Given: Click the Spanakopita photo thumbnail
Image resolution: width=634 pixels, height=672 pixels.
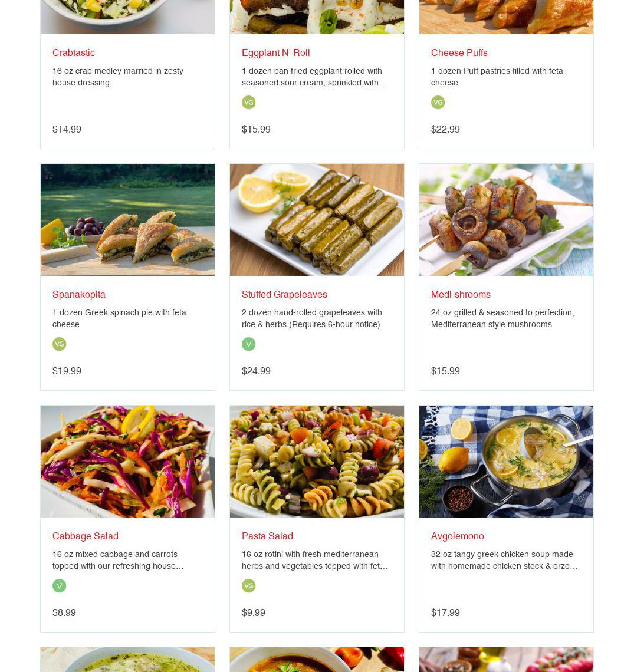Looking at the screenshot, I should point(128,220).
